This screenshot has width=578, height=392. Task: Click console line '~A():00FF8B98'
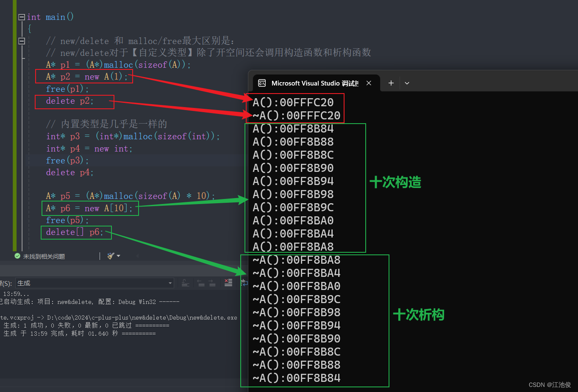pos(297,312)
